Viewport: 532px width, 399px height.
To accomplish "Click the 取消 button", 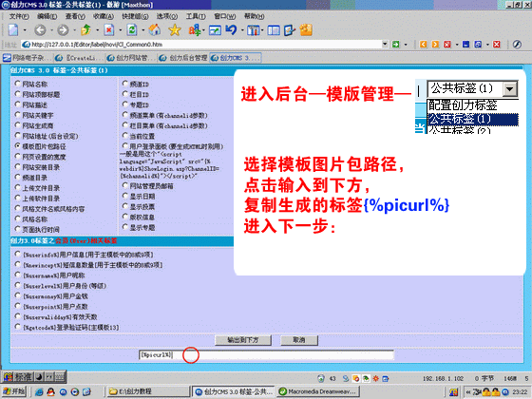I will [299, 340].
